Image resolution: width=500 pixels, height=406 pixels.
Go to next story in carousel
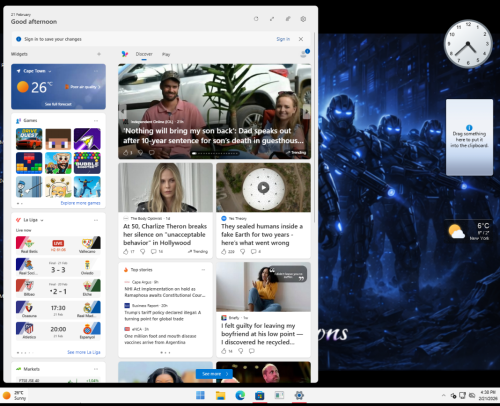pyautogui.click(x=306, y=111)
